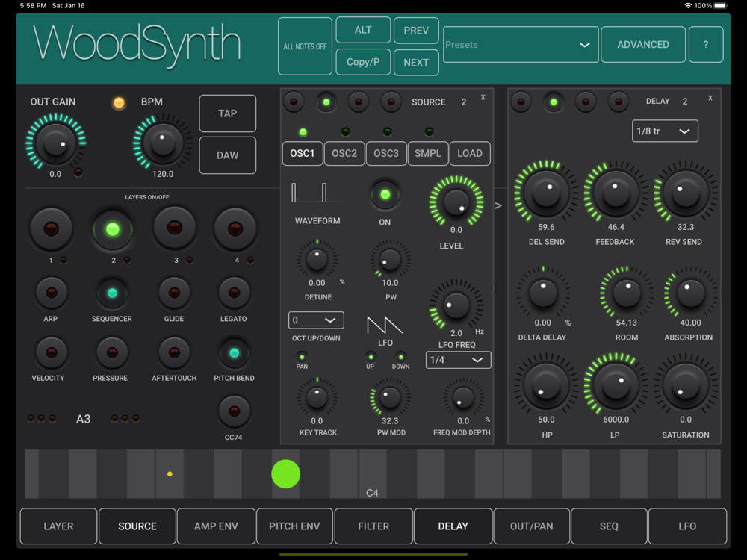Click the arrow between SOURCE and DELAY panels
This screenshot has width=747, height=560.
[498, 206]
